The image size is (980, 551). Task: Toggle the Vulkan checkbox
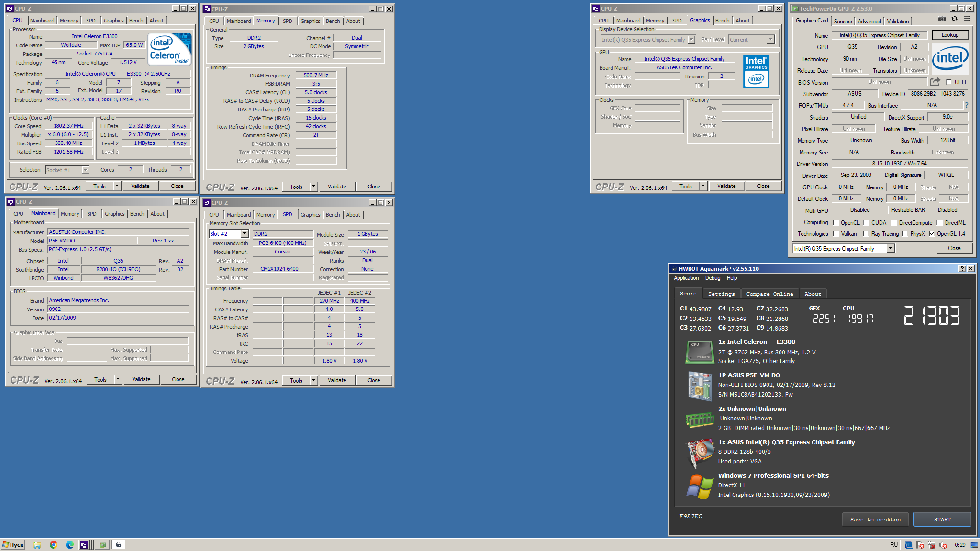835,234
